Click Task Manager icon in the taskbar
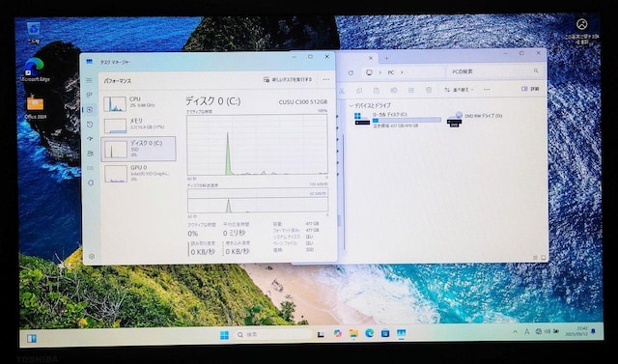 tap(402, 333)
